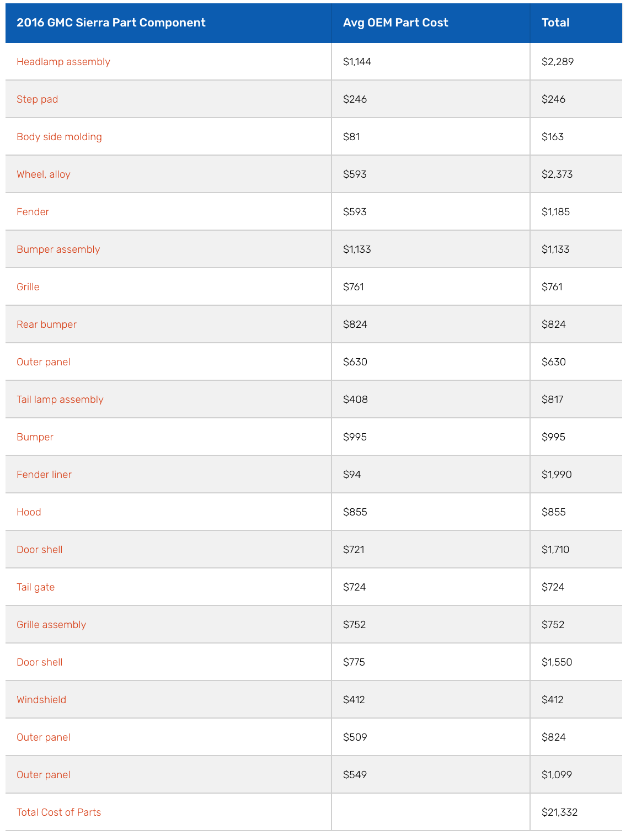Open the Outer panel link priced $549
The width and height of the screenshot is (631, 840).
(44, 775)
